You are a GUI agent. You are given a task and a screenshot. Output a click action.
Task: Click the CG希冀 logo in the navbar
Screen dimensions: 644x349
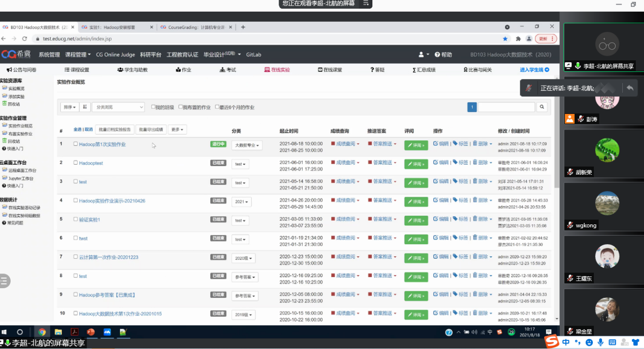(17, 54)
